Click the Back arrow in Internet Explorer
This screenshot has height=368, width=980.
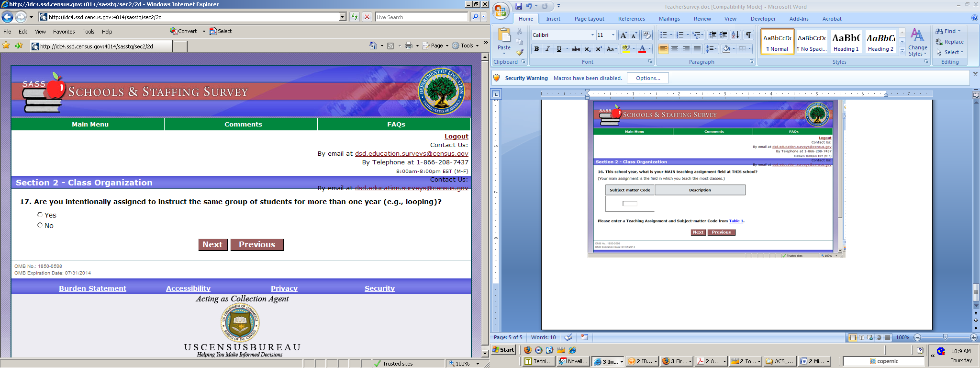tap(7, 17)
